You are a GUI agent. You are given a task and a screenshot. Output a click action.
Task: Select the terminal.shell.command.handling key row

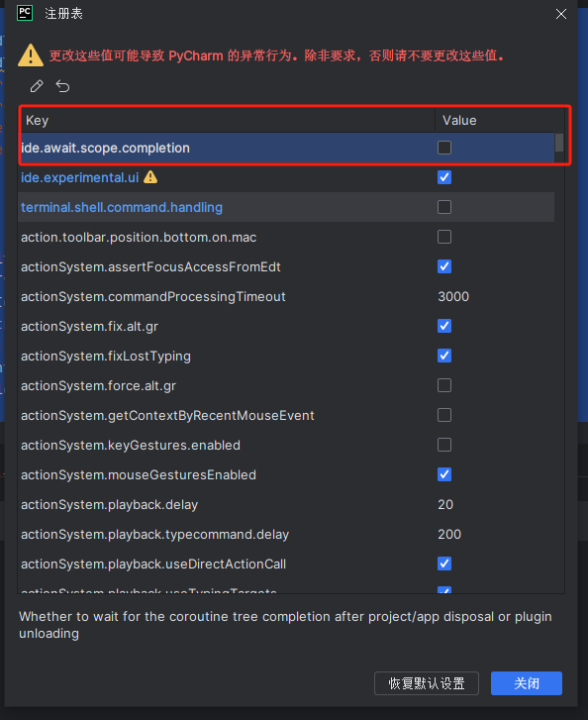tap(286, 207)
